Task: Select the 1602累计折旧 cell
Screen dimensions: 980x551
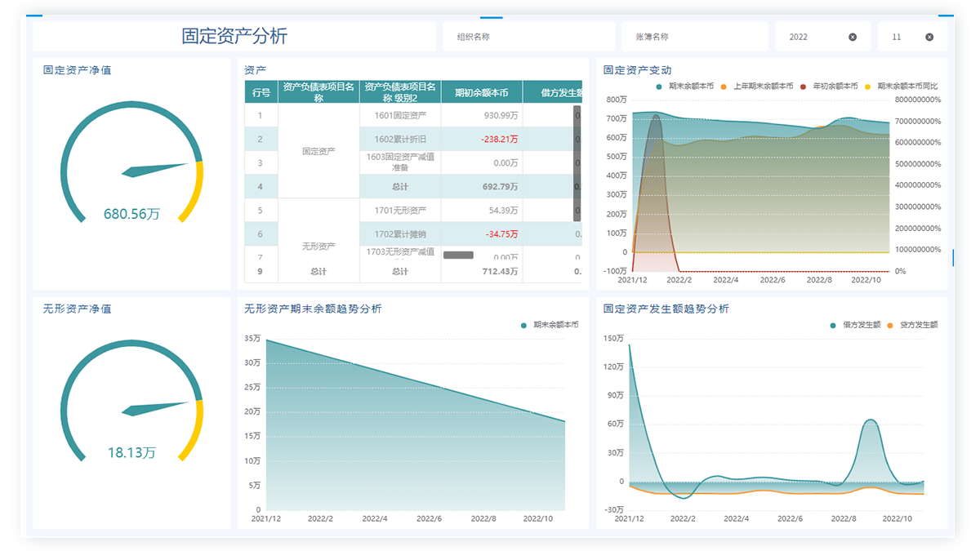Action: [400, 139]
